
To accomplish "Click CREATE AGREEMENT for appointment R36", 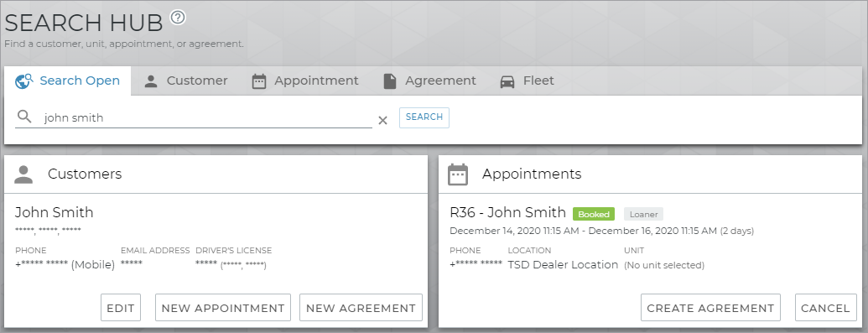I will pos(711,308).
